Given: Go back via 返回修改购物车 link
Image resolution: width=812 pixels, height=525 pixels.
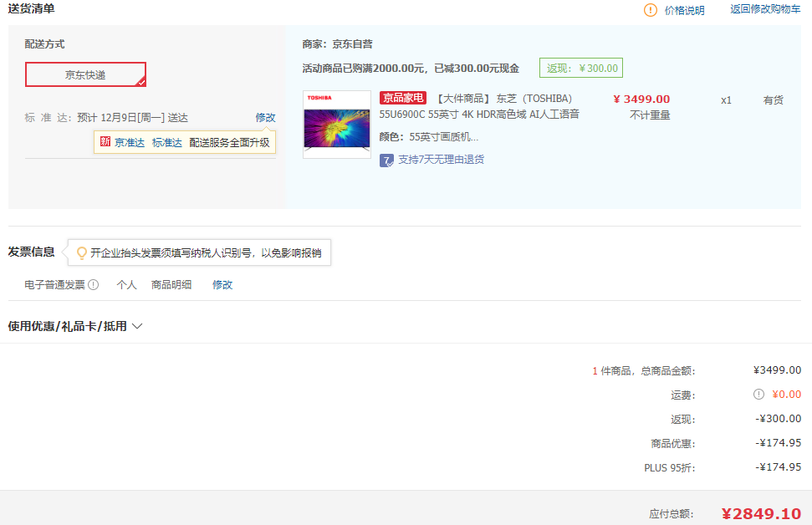Looking at the screenshot, I should click(765, 9).
